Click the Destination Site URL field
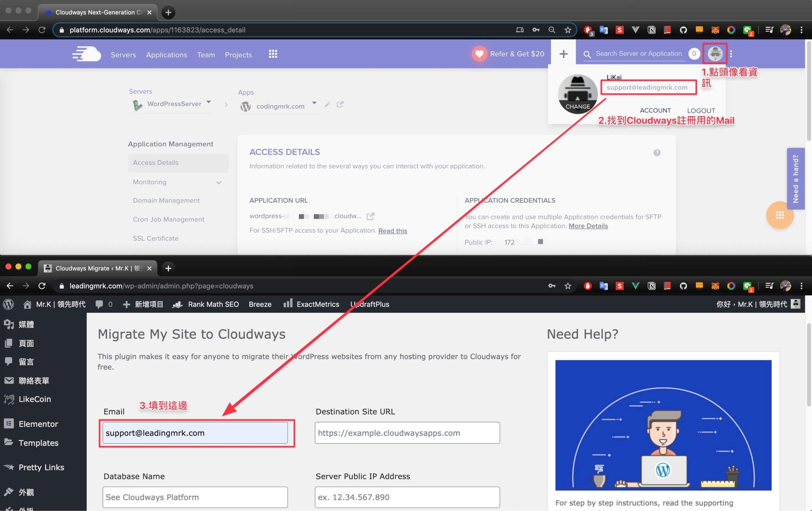This screenshot has width=812, height=511. pyautogui.click(x=407, y=433)
